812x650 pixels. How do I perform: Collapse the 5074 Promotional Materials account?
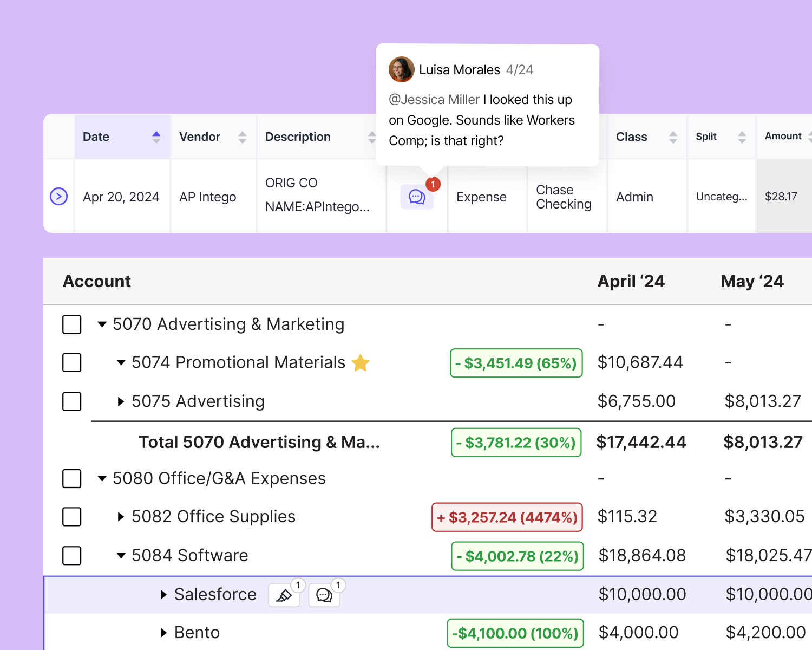click(121, 362)
